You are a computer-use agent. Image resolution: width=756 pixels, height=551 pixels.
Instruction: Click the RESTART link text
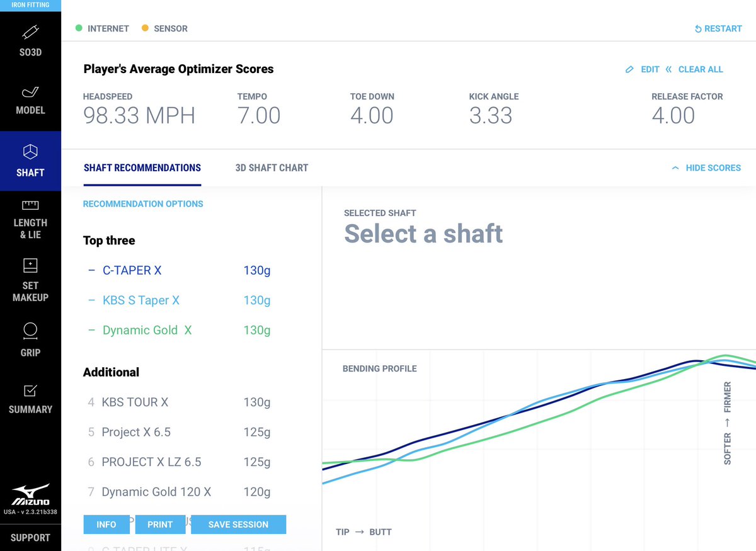[x=723, y=29]
